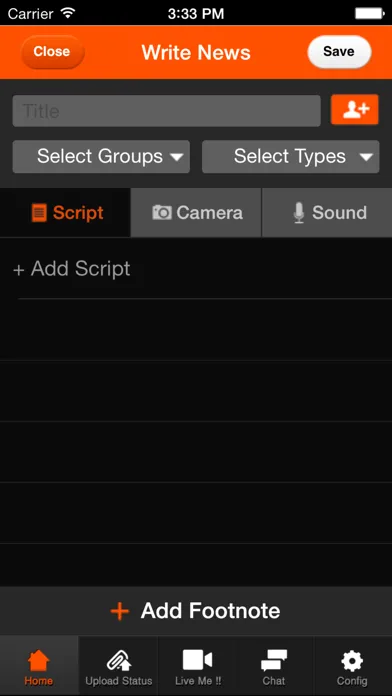Click the Select Types arrow

coord(366,157)
